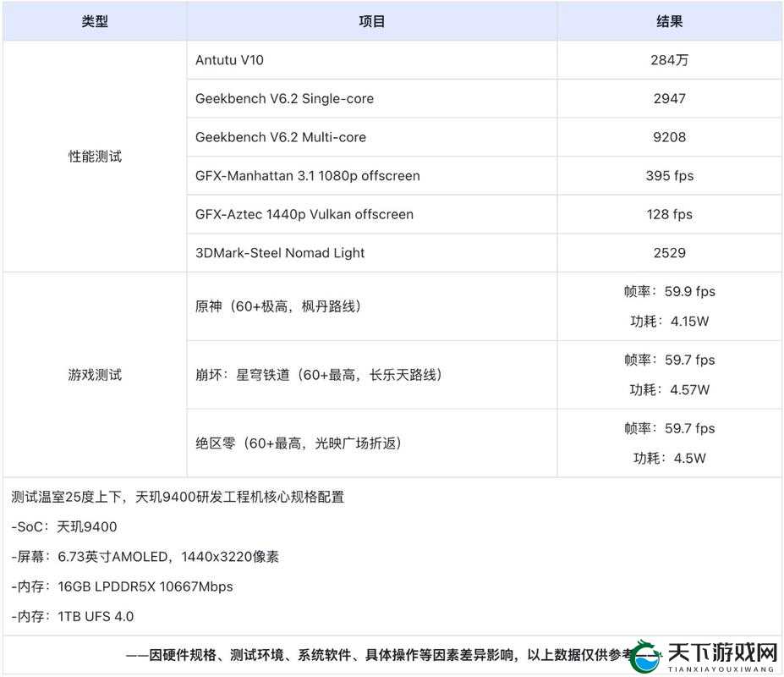Select the 16GB LPDDR5X 10667Mbps line

tap(122, 586)
